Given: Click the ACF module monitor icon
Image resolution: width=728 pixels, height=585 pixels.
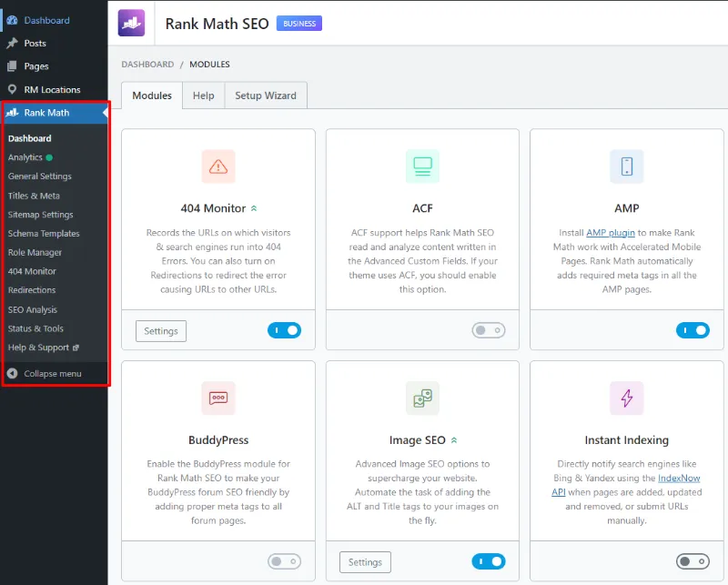Looking at the screenshot, I should [422, 166].
